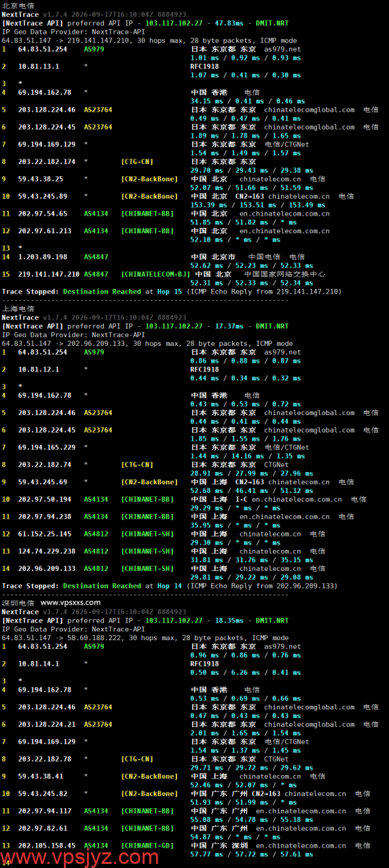This screenshot has width=389, height=868.
Task: Select hop IP '59.43.38.41'
Action: point(41,776)
